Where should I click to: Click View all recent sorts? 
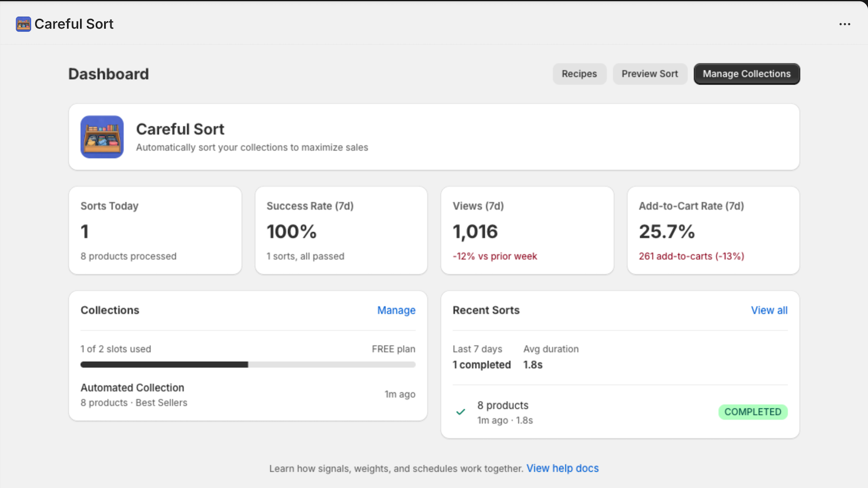769,310
